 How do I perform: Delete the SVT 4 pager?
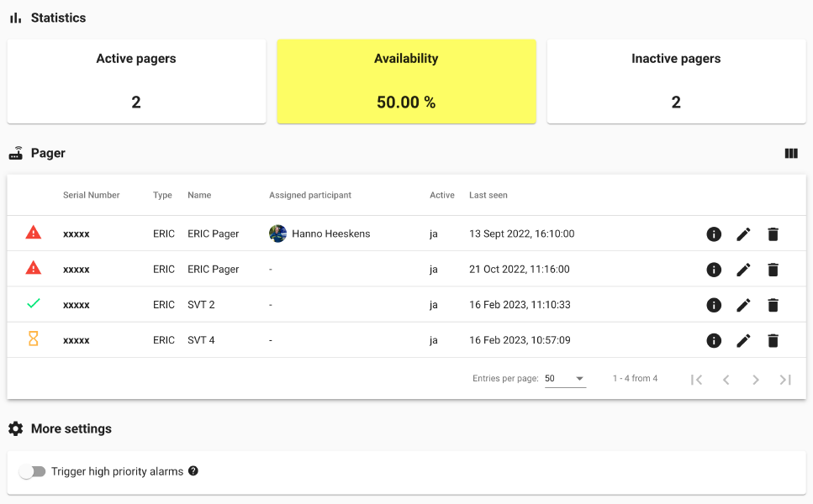pos(773,340)
